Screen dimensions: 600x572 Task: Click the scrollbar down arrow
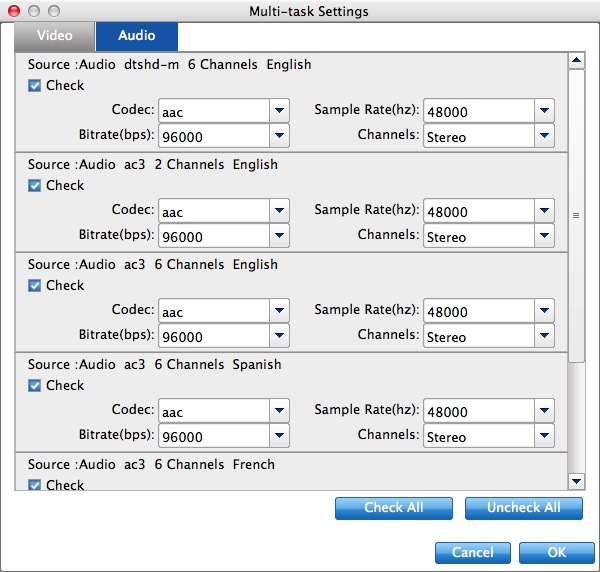(576, 481)
